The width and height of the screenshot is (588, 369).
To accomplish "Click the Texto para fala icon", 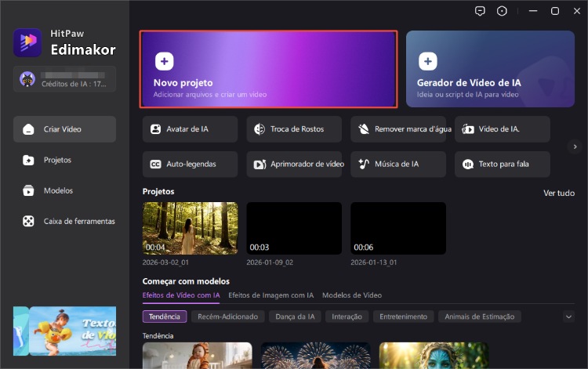I will tap(467, 164).
